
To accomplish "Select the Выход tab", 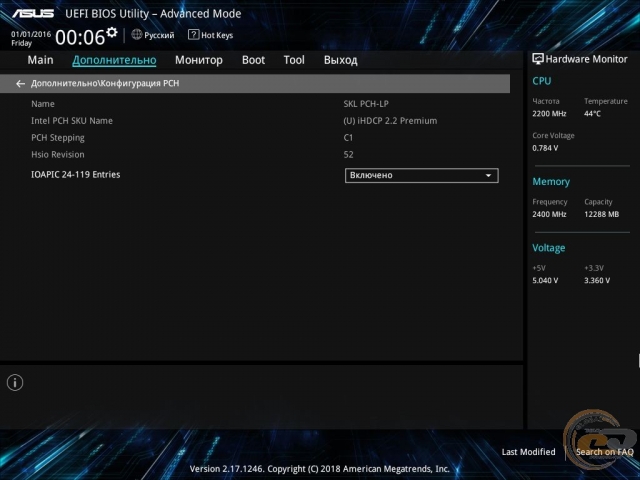I will 340,60.
